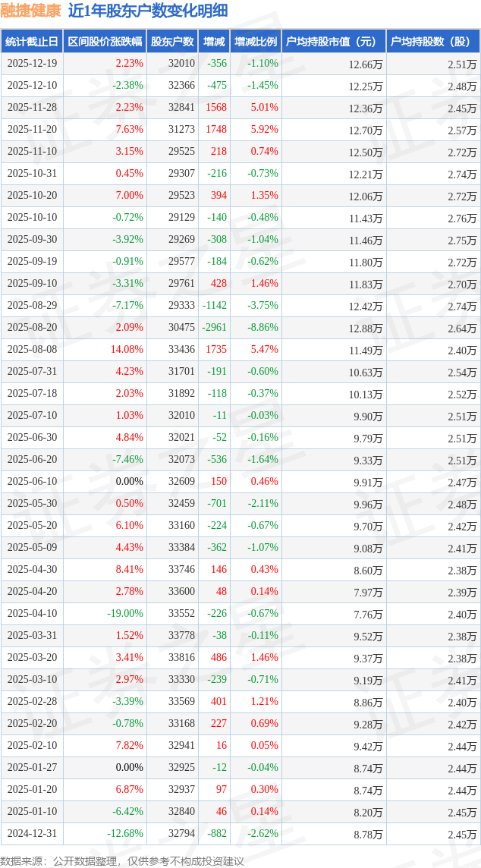481x868 pixels.
Task: Sort by 统计截止日 column header
Action: [32, 42]
